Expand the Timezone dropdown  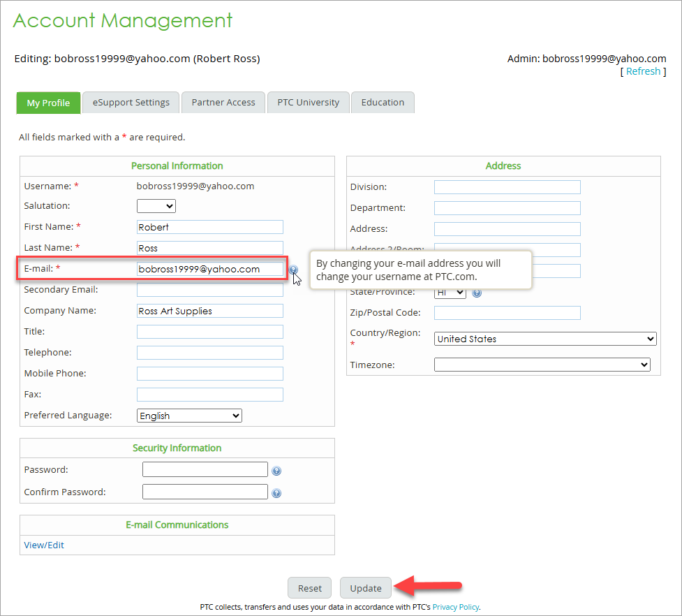542,365
